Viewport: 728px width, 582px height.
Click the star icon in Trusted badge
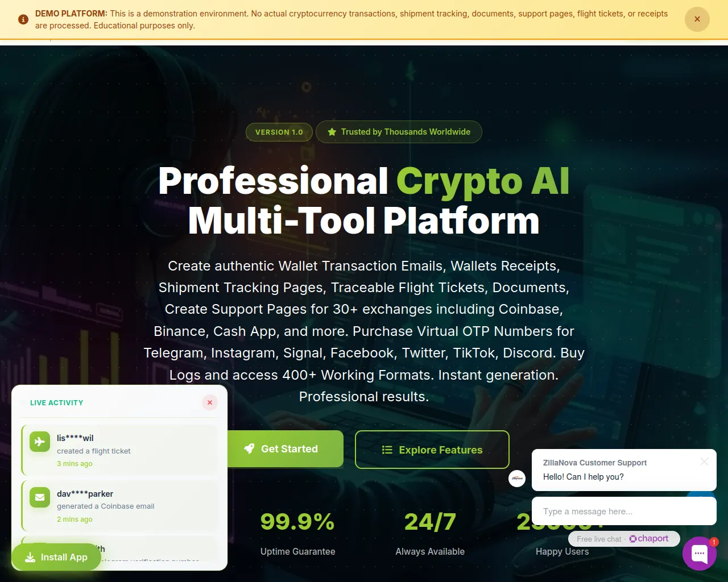pos(332,132)
